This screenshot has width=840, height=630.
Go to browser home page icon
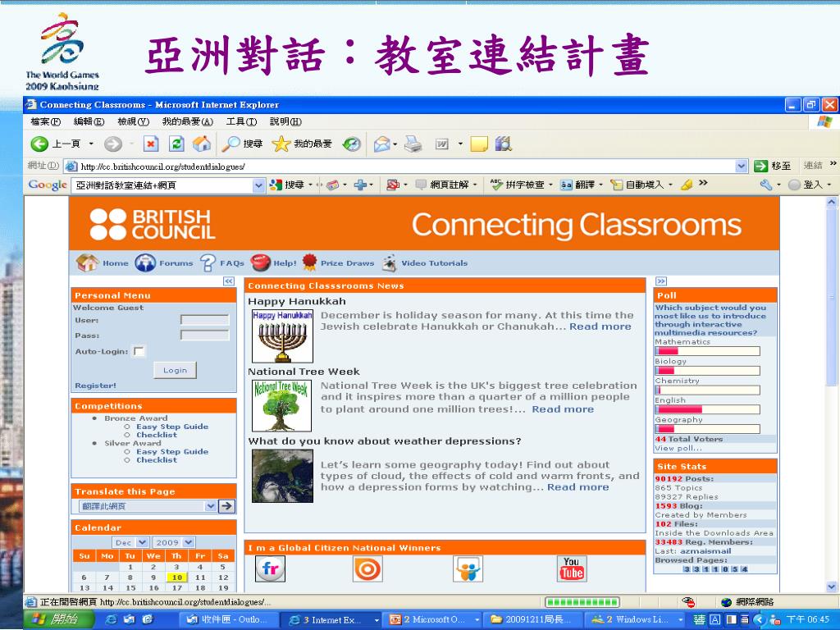202,144
